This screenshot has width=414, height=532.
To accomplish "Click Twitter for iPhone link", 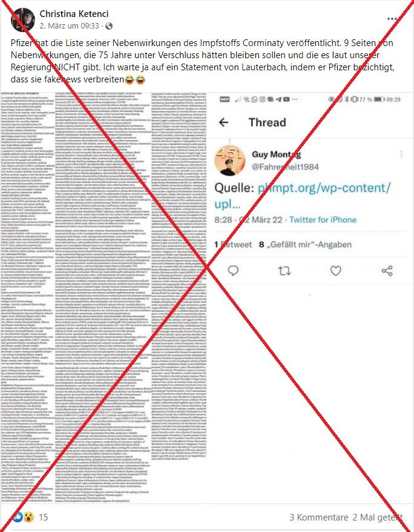I will pyautogui.click(x=323, y=220).
